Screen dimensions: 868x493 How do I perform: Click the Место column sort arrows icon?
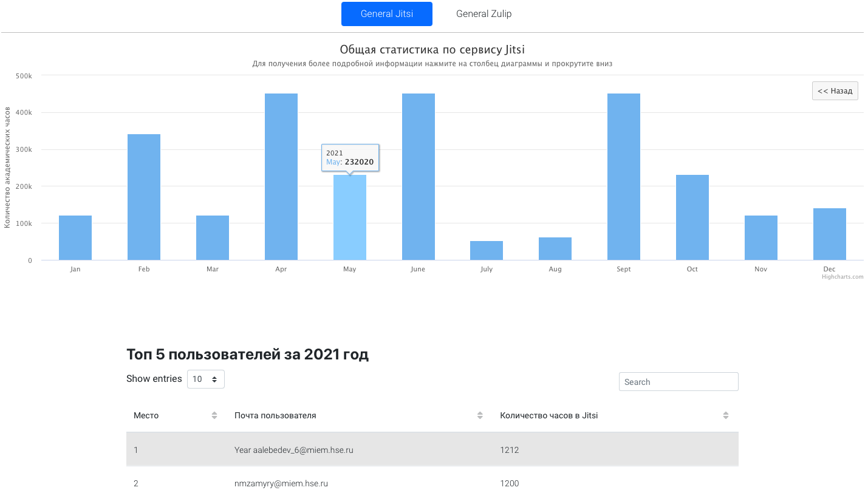[x=214, y=415]
